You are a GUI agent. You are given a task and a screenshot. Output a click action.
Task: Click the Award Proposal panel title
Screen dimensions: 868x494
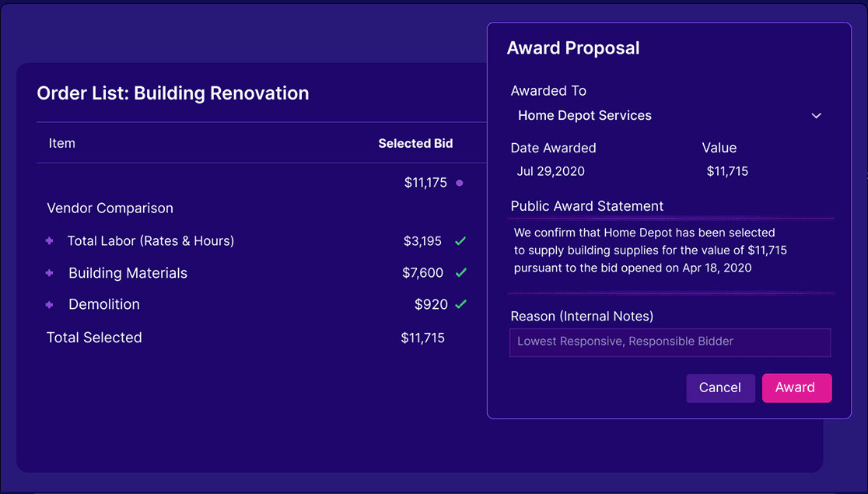(x=573, y=47)
